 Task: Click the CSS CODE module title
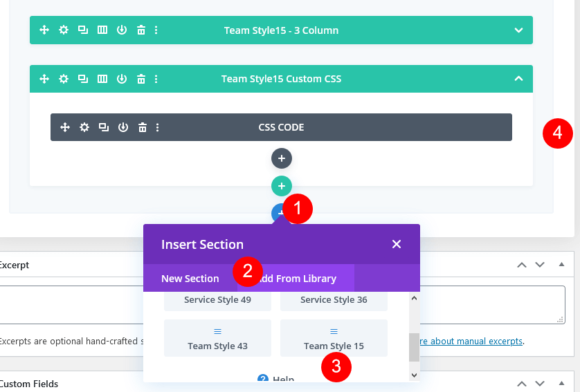281,127
